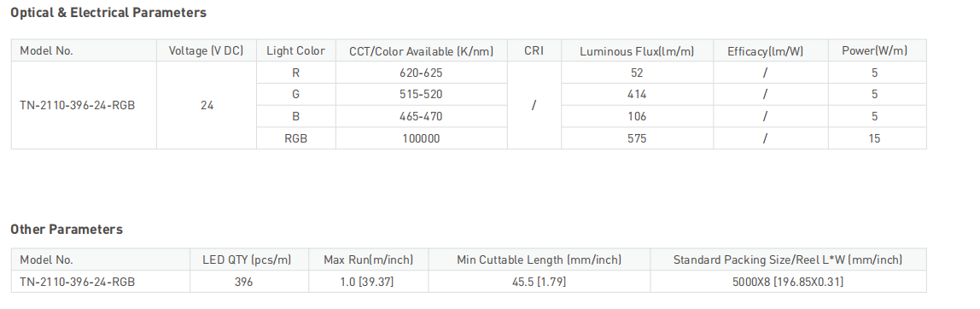Click the 414 luminous flux value
Screen dimensions: 980x309
point(637,95)
